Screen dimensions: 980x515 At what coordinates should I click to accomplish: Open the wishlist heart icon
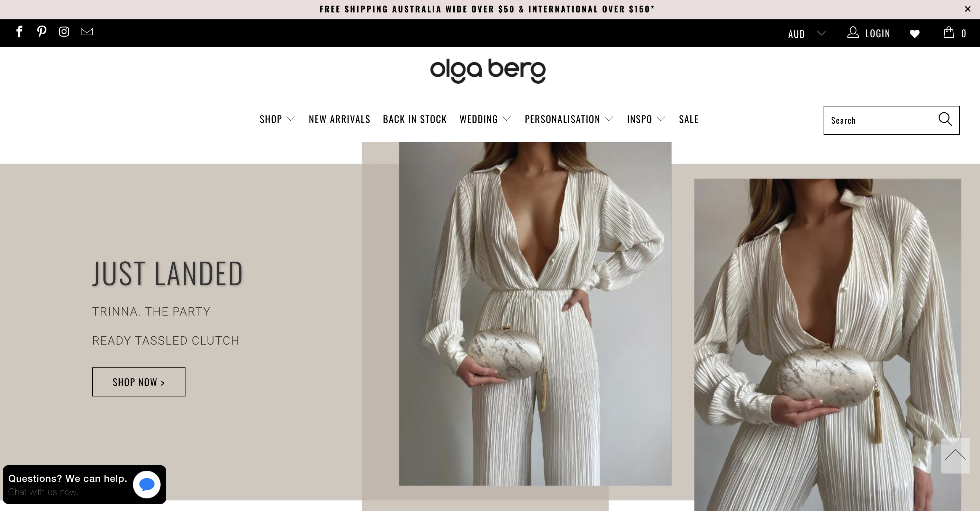(915, 34)
